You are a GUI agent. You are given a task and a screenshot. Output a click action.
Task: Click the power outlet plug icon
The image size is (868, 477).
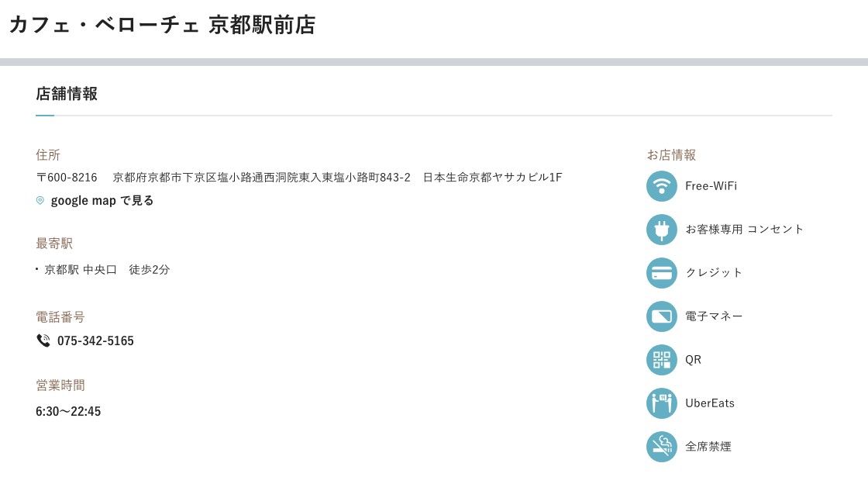pos(662,230)
